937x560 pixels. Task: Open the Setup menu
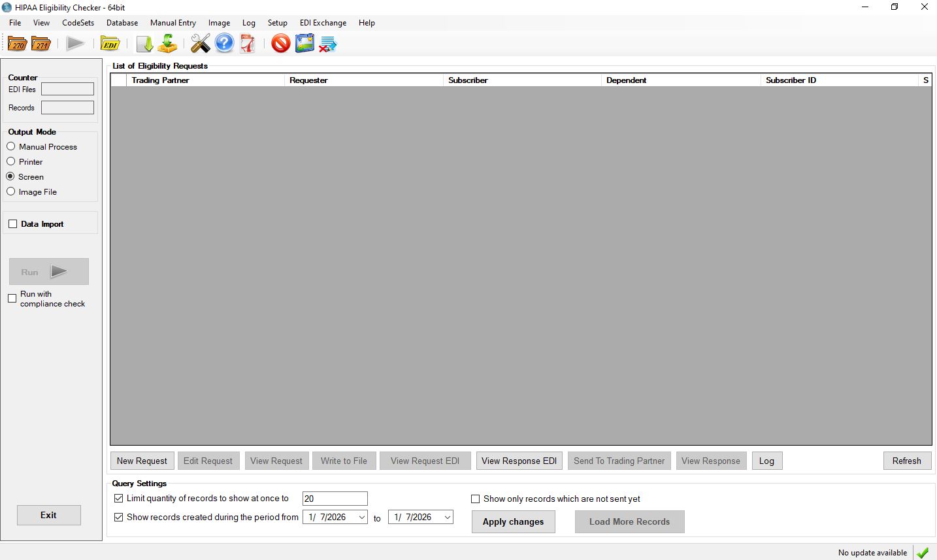click(278, 23)
